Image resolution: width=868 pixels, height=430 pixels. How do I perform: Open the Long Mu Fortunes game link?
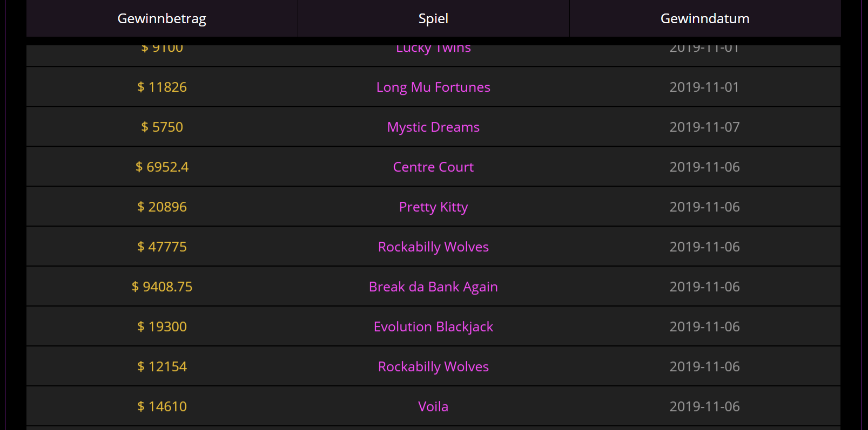click(x=433, y=87)
